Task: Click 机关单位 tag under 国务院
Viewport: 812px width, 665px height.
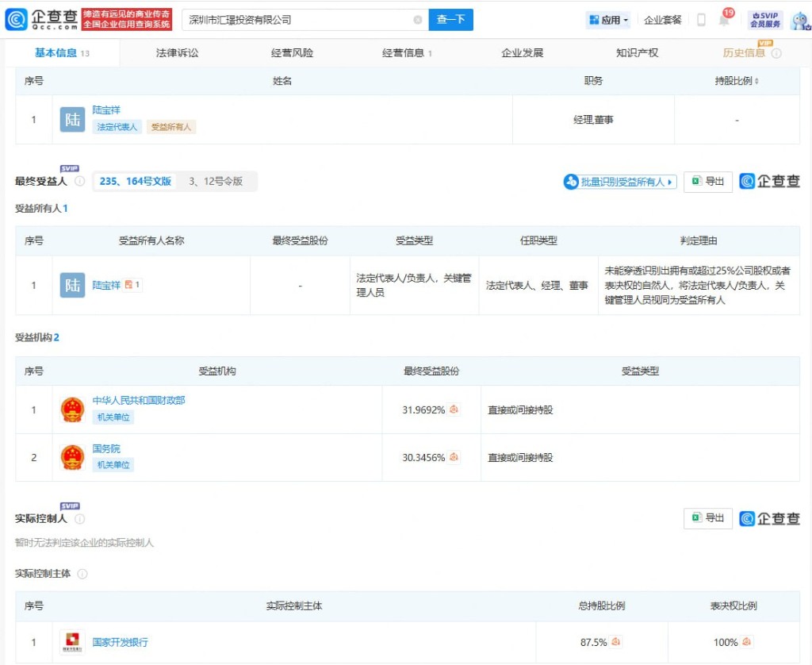Action: point(113,465)
